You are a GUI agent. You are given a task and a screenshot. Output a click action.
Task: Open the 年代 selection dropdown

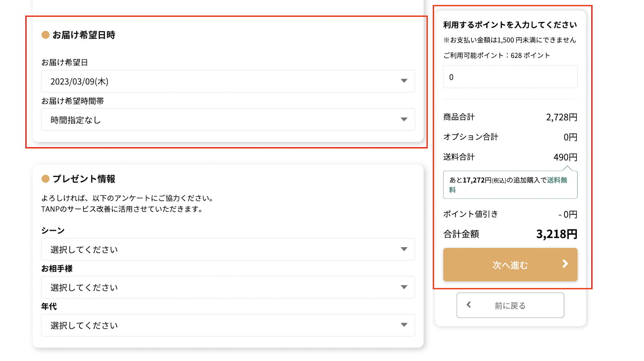(227, 325)
